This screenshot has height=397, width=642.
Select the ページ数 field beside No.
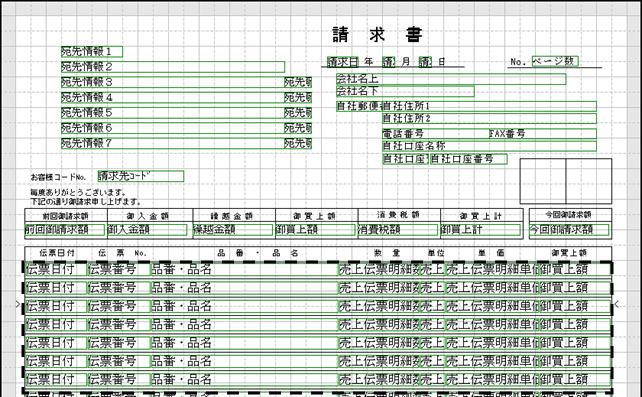pos(555,61)
